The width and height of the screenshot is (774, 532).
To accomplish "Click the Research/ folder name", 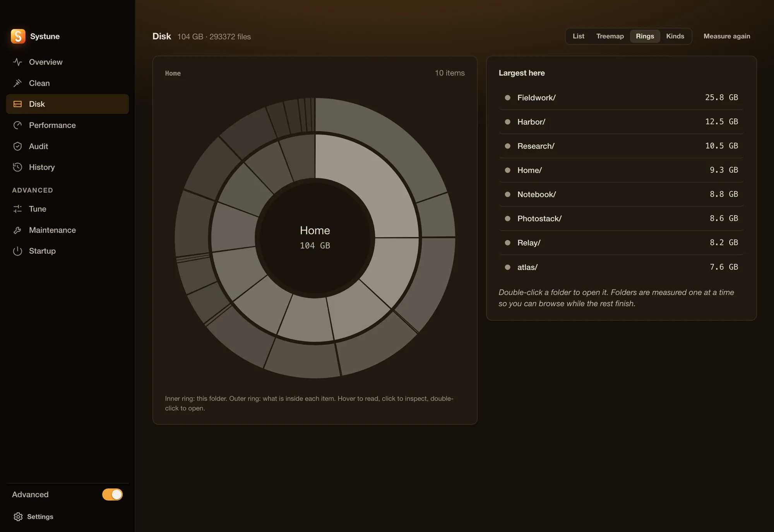I will (x=536, y=146).
